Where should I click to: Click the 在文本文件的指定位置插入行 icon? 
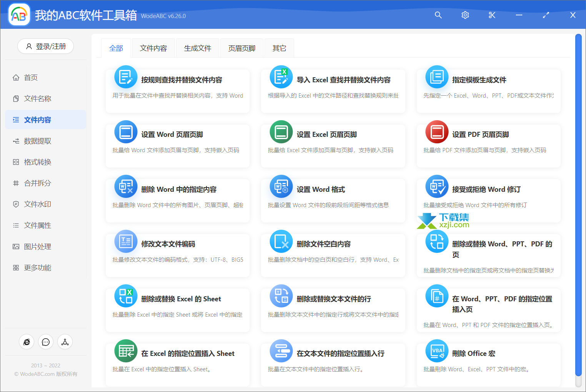point(281,351)
